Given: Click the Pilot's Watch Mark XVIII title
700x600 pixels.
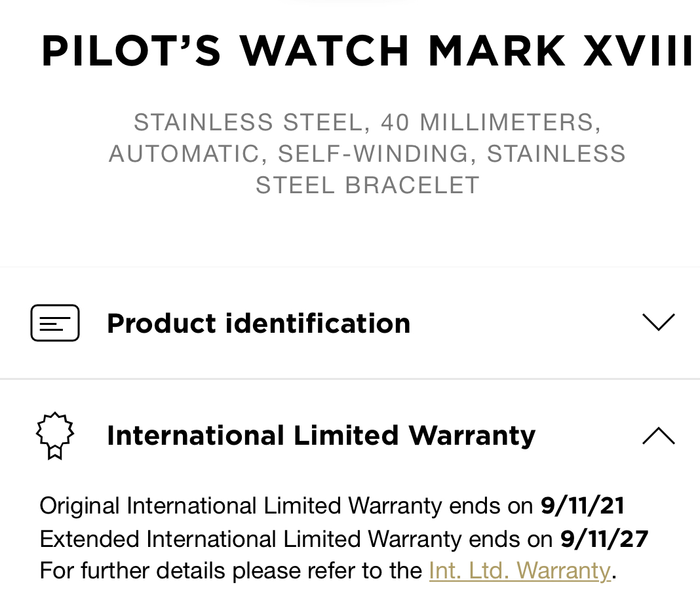Looking at the screenshot, I should point(367,51).
